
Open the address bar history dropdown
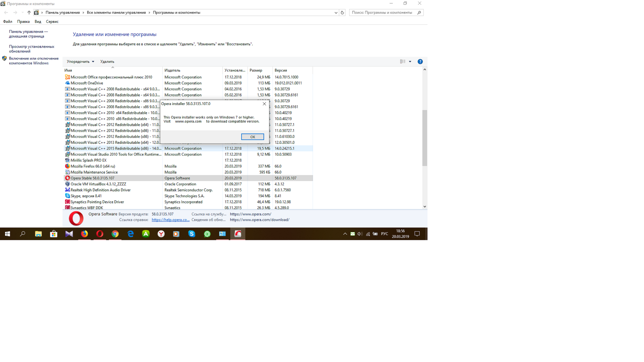point(336,13)
